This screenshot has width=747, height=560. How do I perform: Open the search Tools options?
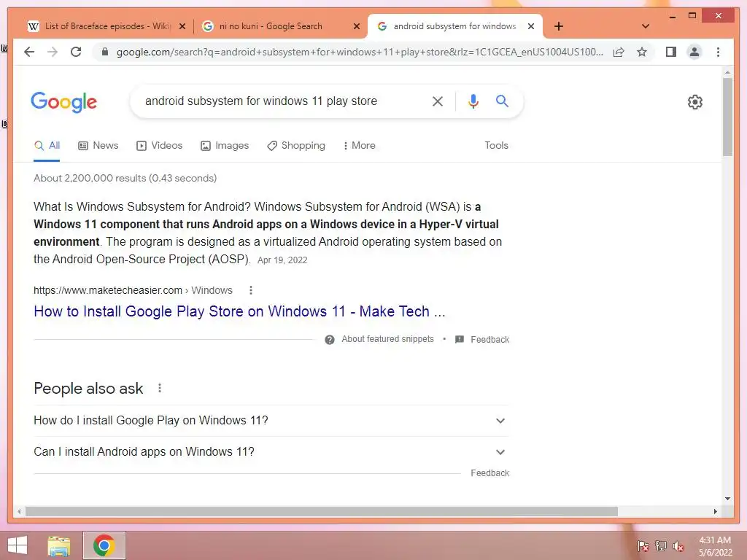[496, 146]
